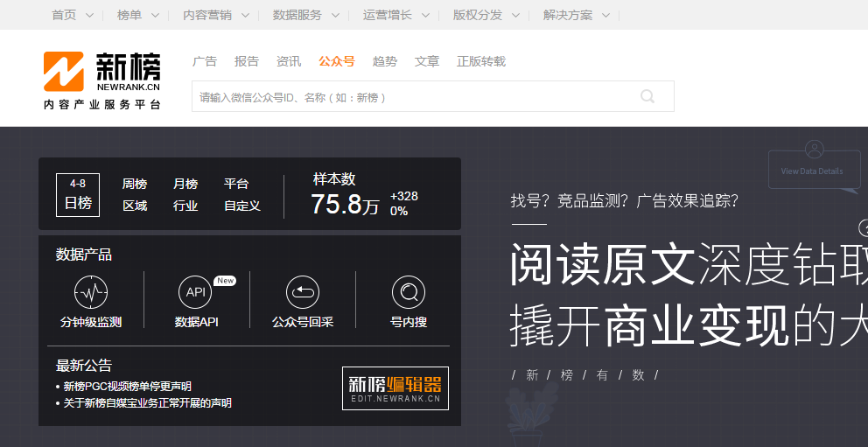Click the 新榜编辑器 banner

[x=395, y=388]
